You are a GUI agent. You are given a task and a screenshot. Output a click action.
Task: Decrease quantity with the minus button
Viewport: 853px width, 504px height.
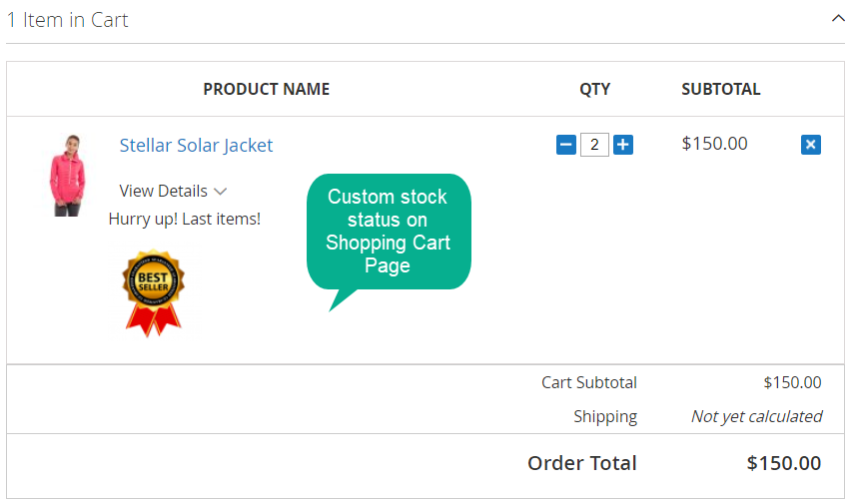(x=565, y=145)
